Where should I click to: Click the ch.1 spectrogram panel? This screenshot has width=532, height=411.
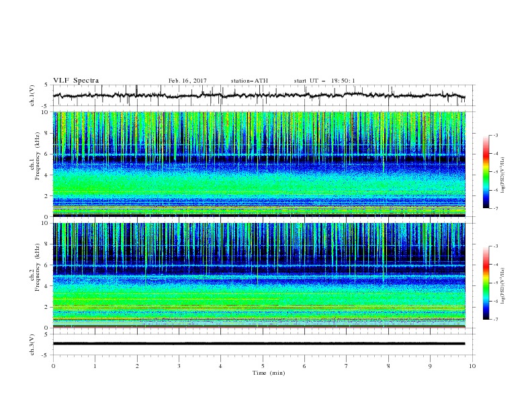click(259, 164)
